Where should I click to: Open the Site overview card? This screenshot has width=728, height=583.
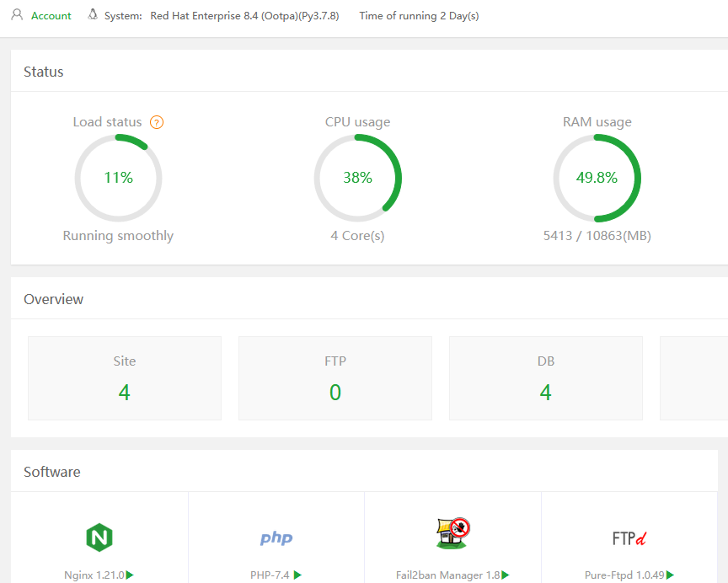[x=125, y=378]
